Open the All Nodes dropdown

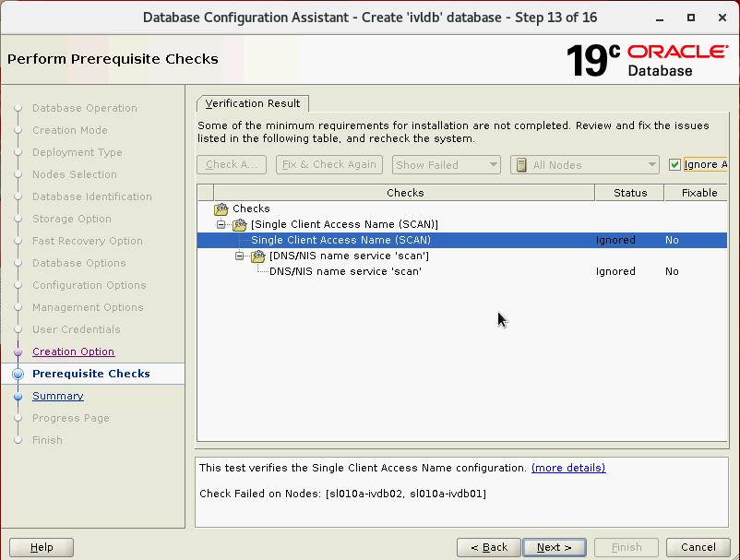[584, 164]
